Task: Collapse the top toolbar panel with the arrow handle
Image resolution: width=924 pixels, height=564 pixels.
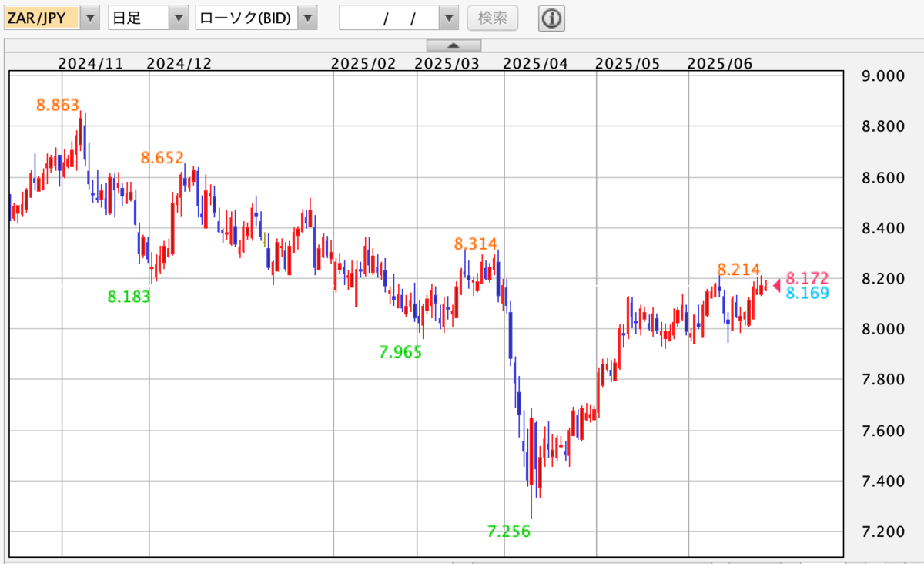Action: [x=454, y=45]
